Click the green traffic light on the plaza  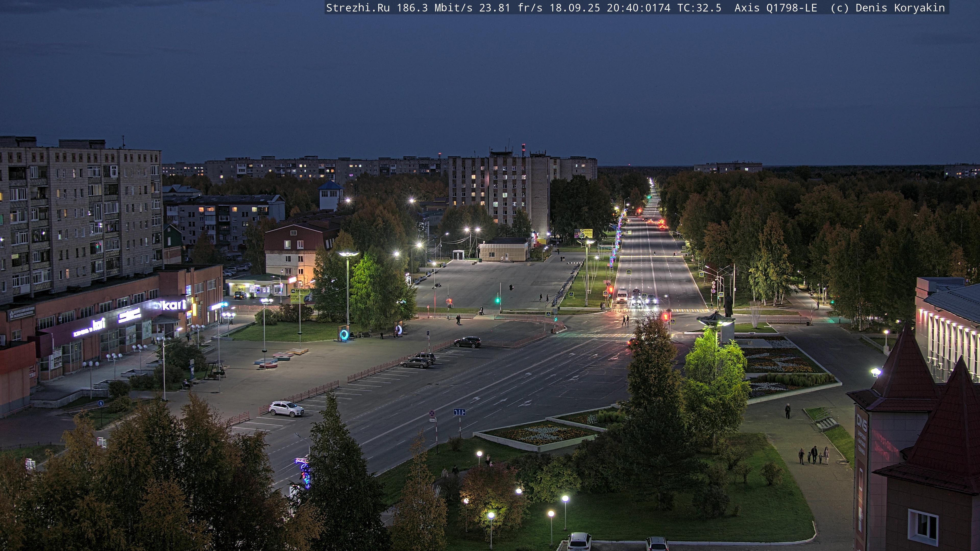498,300
